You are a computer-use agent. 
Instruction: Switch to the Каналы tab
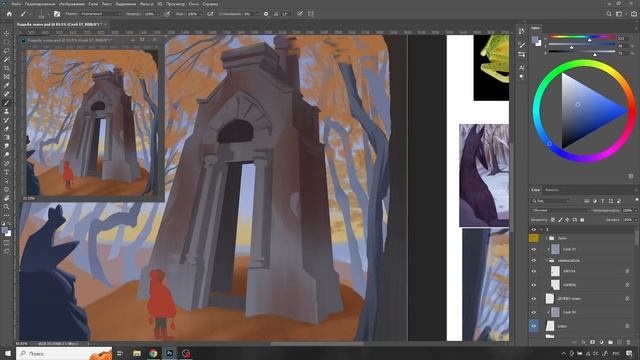pyautogui.click(x=551, y=190)
